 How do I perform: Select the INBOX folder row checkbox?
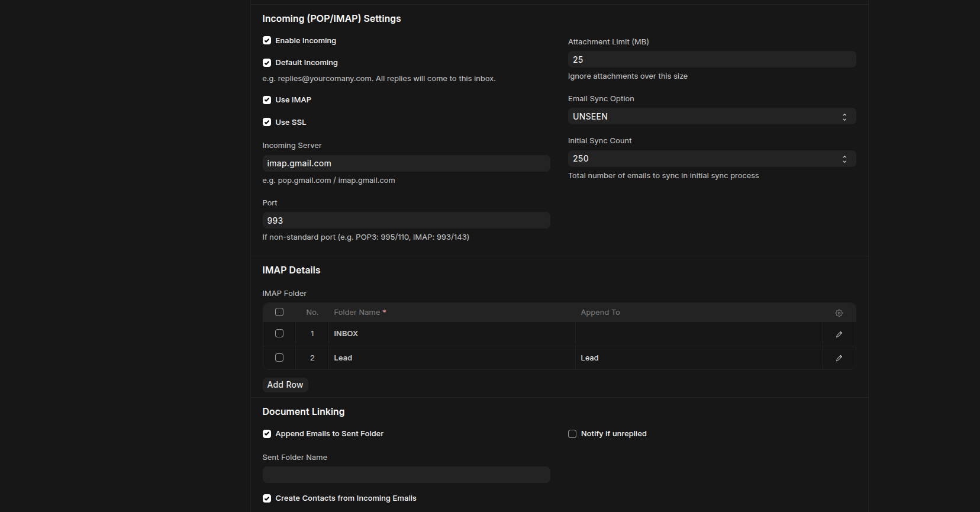pyautogui.click(x=279, y=334)
